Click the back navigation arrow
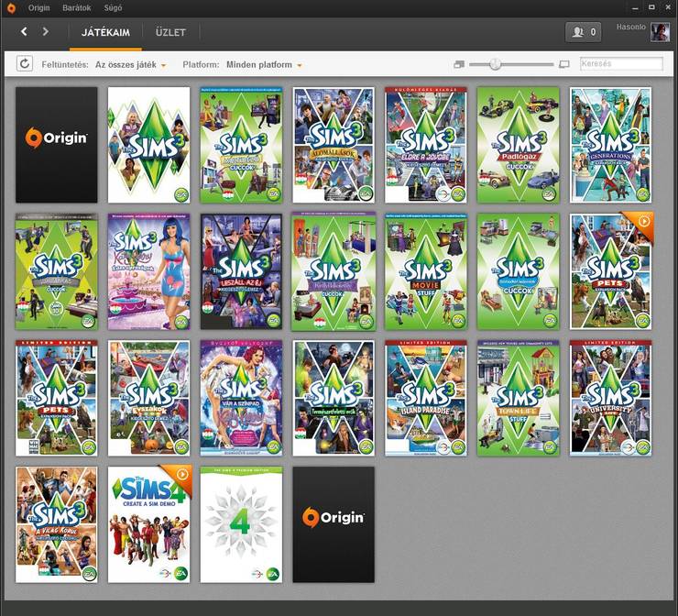 point(24,32)
